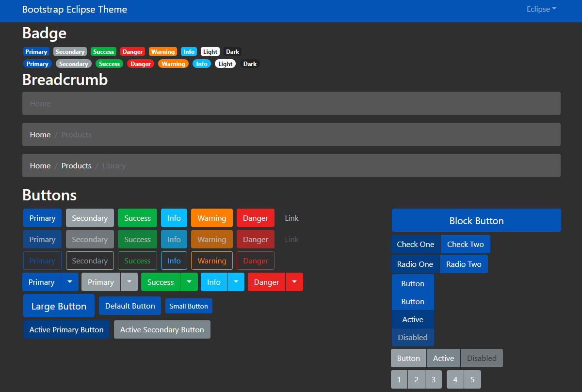Click the Small Button
Viewport: 582px width, 392px height.
click(x=189, y=306)
